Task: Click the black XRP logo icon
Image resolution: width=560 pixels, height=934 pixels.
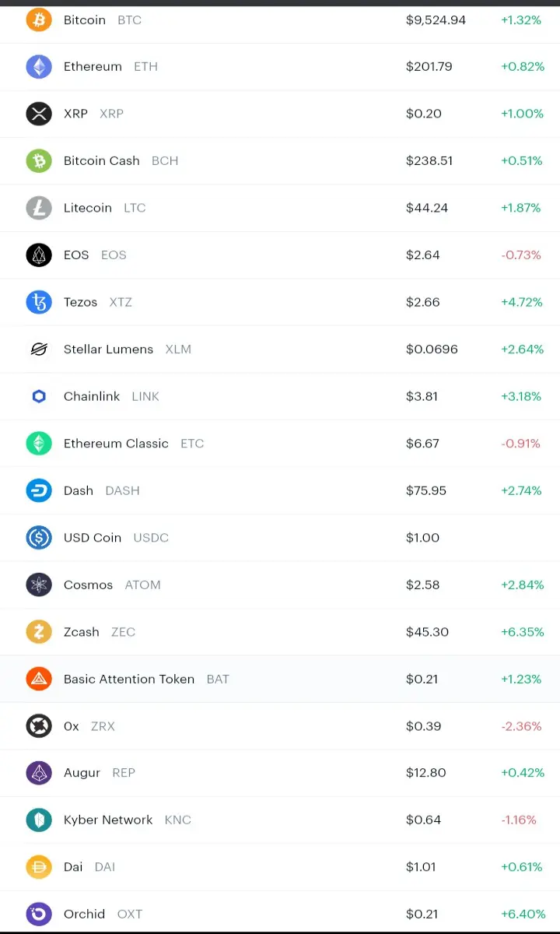Action: [39, 114]
